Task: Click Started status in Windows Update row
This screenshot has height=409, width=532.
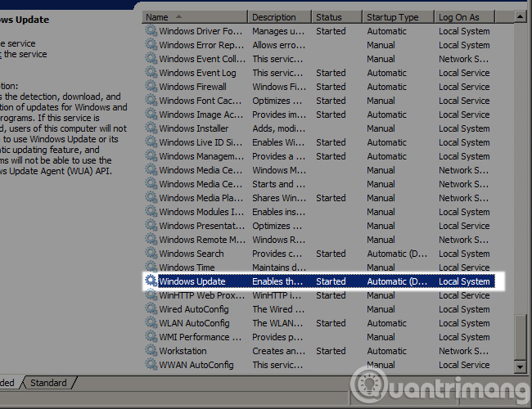Action: tap(331, 281)
